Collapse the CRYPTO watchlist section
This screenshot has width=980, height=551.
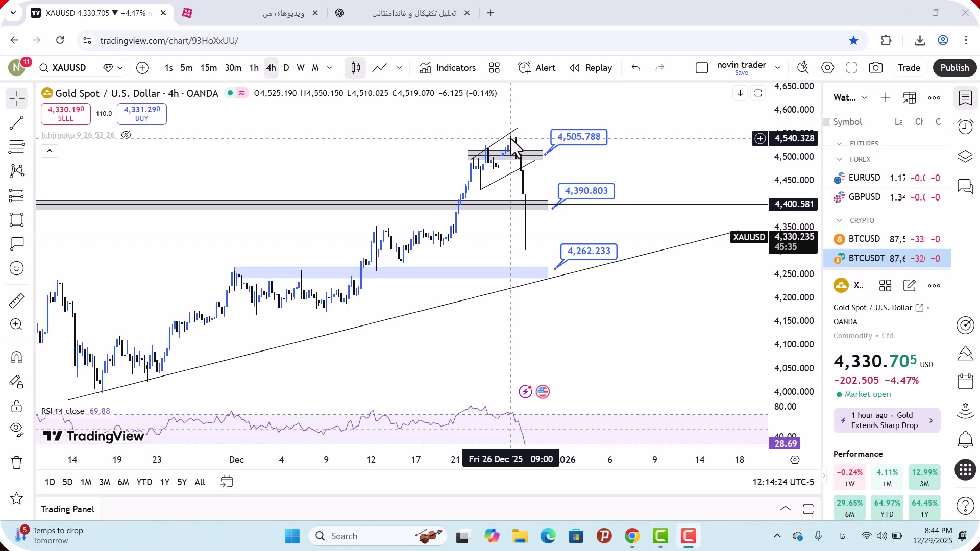tap(839, 220)
